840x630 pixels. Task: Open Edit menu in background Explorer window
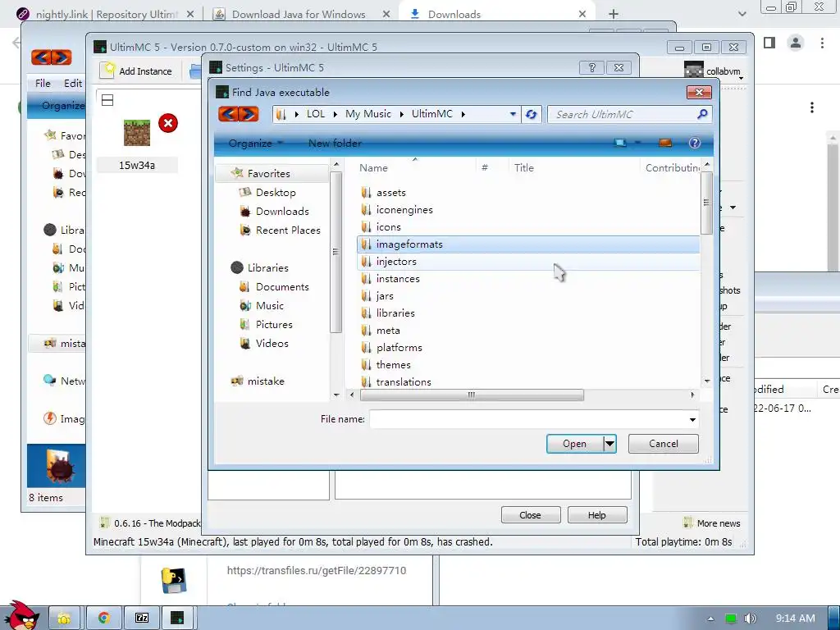(x=73, y=83)
